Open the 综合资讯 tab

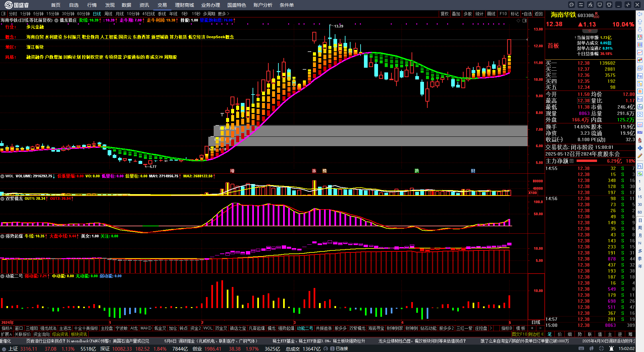tap(60, 334)
